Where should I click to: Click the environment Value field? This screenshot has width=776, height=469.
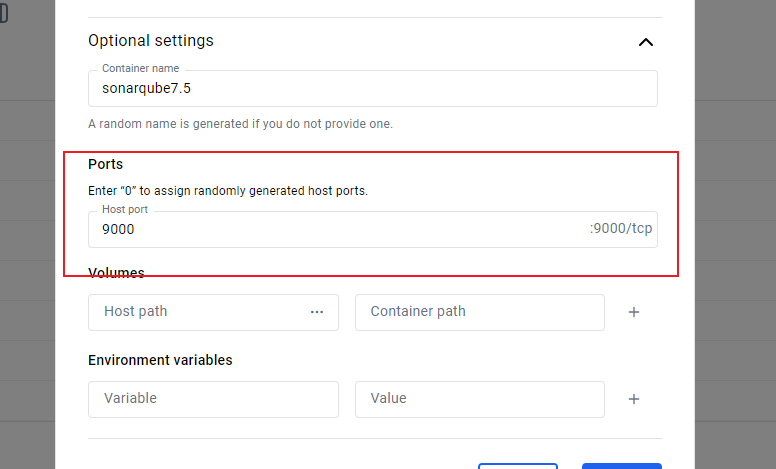[x=479, y=399]
